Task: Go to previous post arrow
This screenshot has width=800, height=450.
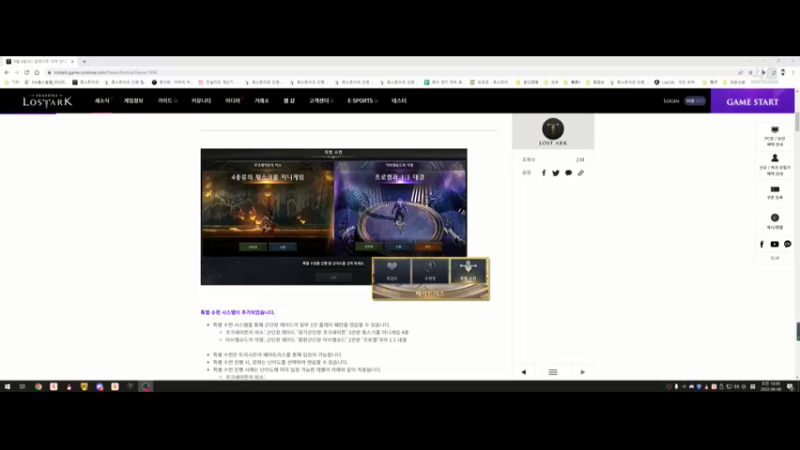Action: (x=523, y=372)
